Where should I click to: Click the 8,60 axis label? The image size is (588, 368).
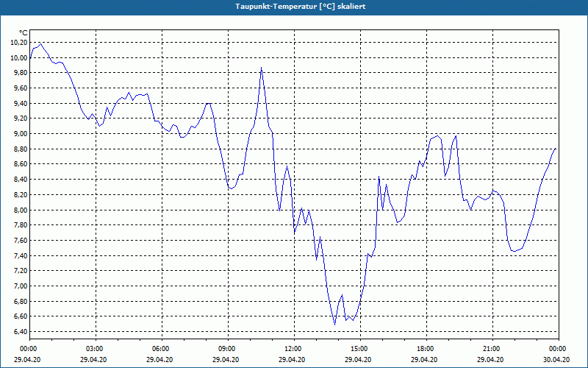21,164
